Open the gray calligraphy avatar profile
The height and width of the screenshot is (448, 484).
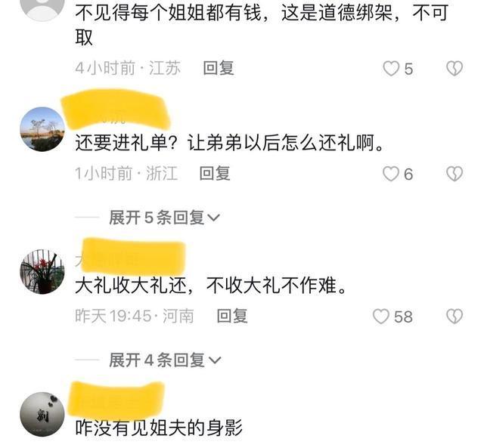(x=42, y=415)
